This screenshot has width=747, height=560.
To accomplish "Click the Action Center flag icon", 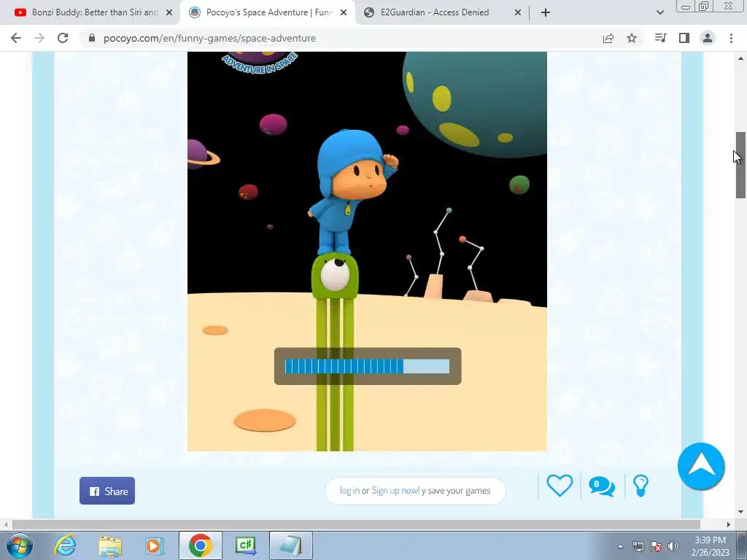I will coord(656,546).
